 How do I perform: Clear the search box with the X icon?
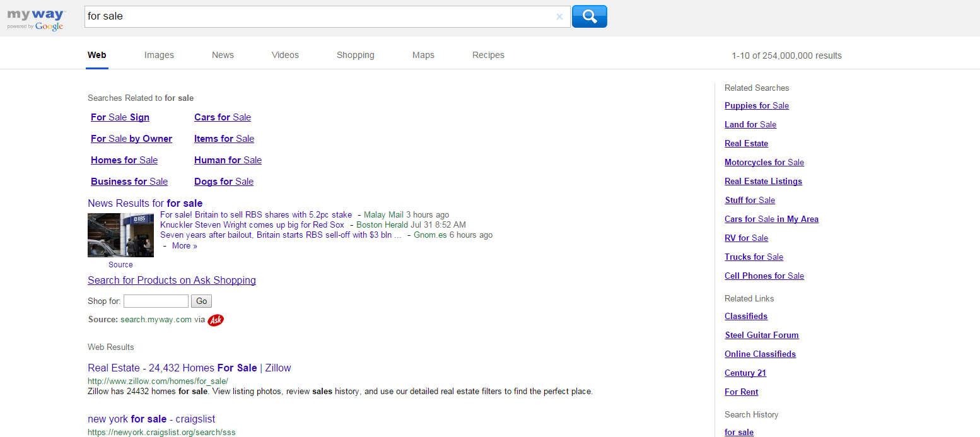(559, 17)
